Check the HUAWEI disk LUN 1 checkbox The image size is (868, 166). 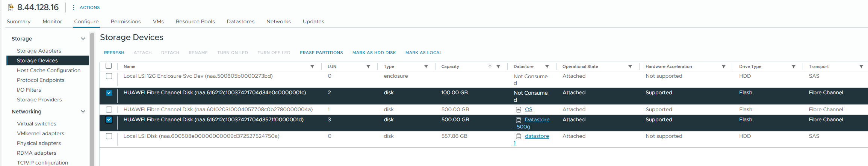click(x=109, y=110)
